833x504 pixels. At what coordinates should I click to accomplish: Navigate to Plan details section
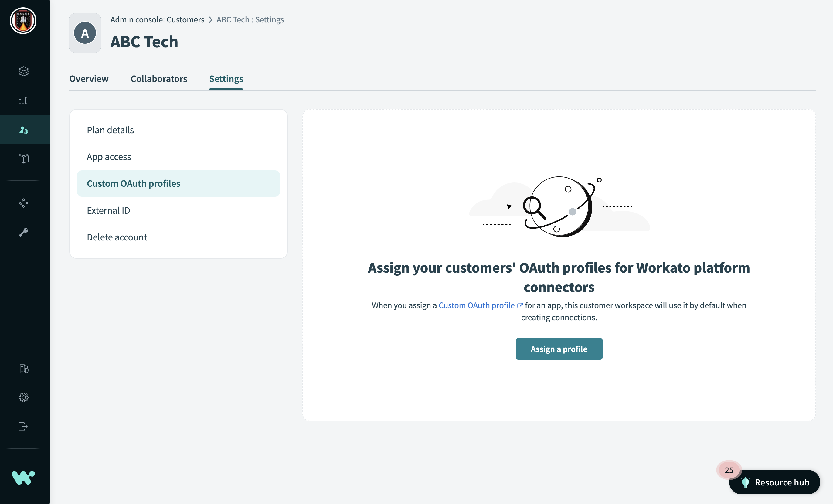110,129
